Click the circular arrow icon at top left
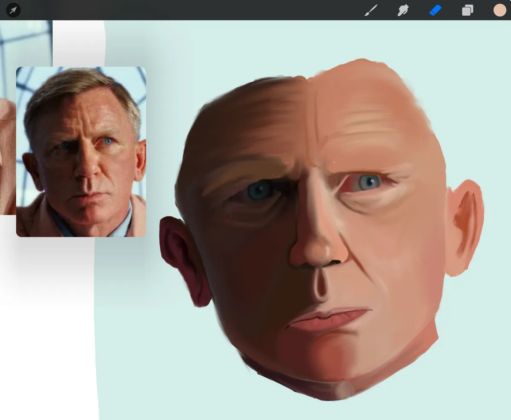The width and height of the screenshot is (511, 420). (x=13, y=10)
